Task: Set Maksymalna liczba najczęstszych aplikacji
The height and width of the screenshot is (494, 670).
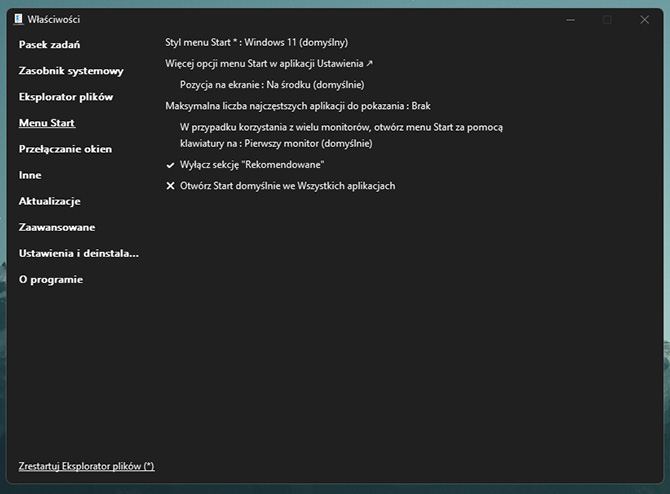Action: coord(298,106)
